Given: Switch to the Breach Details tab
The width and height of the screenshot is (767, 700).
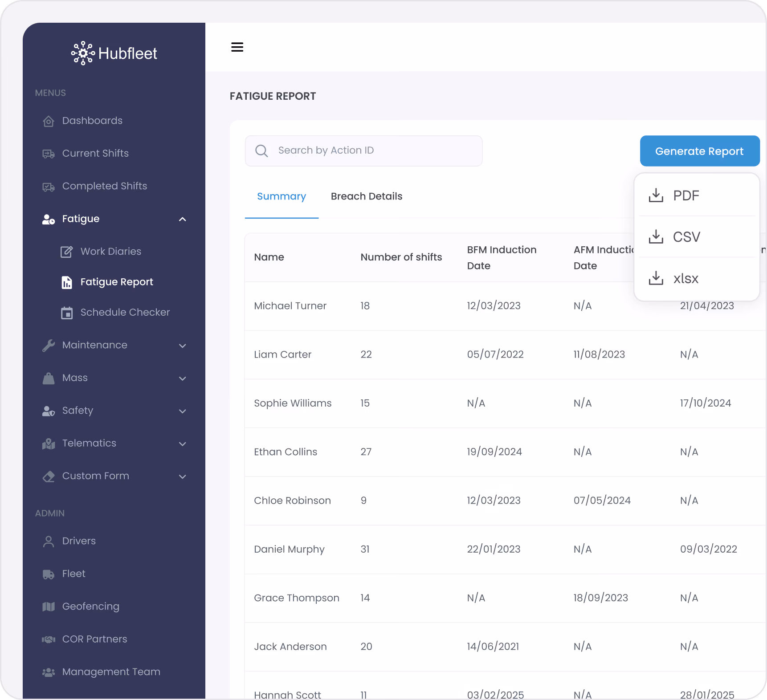Looking at the screenshot, I should click(x=367, y=196).
